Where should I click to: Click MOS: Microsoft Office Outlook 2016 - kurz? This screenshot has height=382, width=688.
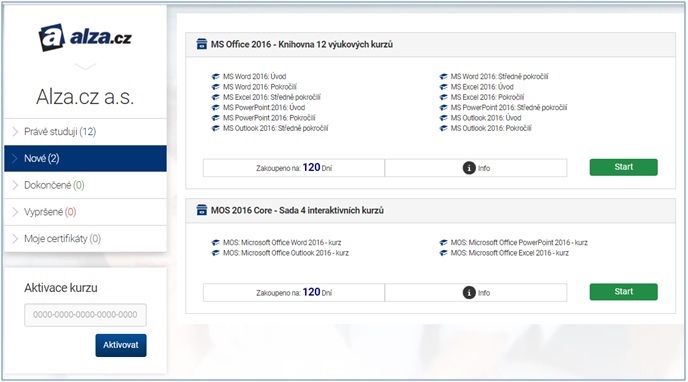coord(286,253)
